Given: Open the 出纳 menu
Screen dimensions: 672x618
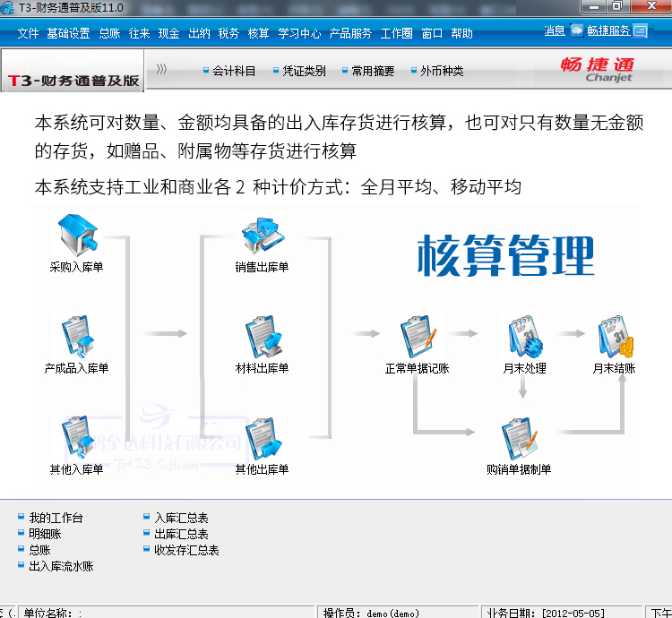Looking at the screenshot, I should tap(199, 33).
